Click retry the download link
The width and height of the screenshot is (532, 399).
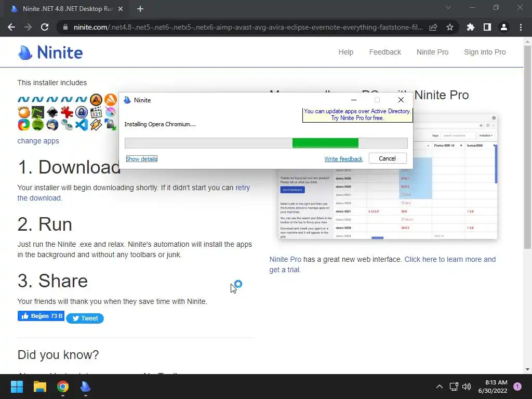[x=134, y=193]
